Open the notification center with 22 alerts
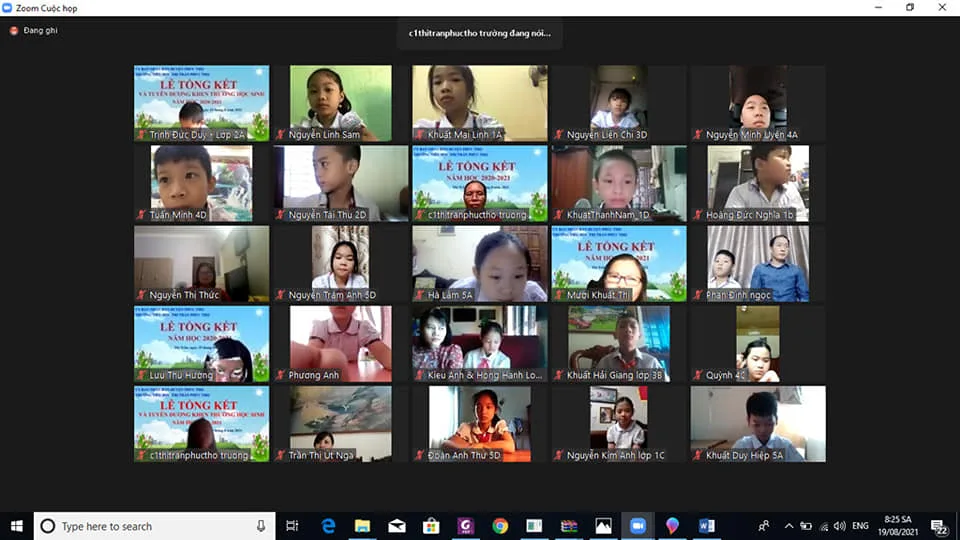The image size is (960, 540). pos(940,526)
